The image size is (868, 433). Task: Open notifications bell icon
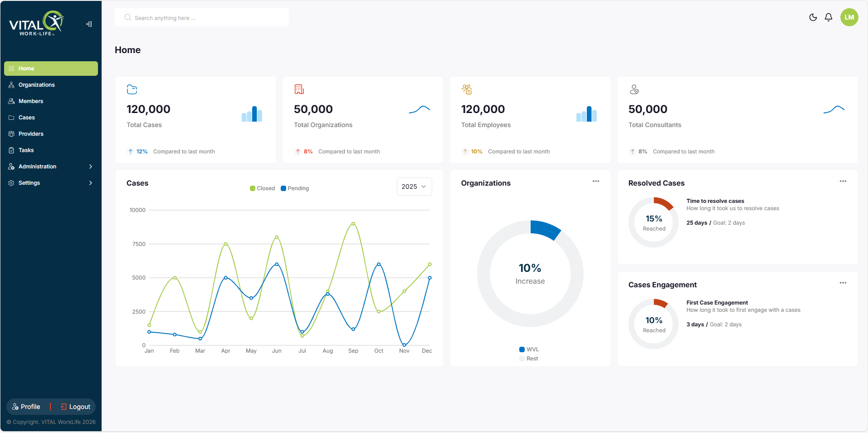829,17
